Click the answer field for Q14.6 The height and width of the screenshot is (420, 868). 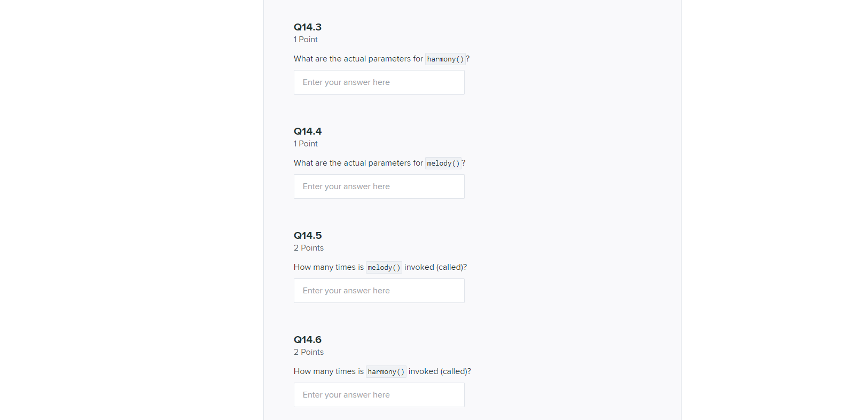pos(379,394)
